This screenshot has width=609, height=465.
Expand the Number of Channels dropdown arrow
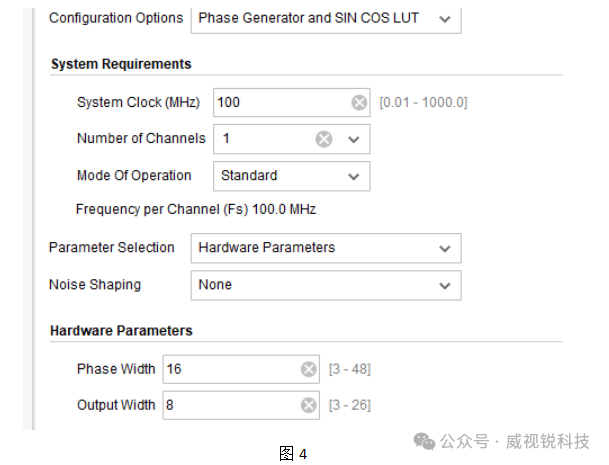coord(353,139)
